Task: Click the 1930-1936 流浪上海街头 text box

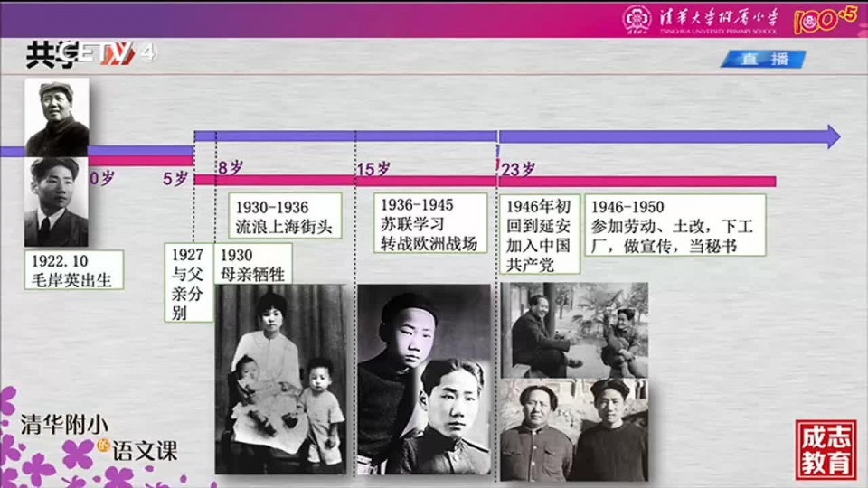Action: pyautogui.click(x=284, y=217)
